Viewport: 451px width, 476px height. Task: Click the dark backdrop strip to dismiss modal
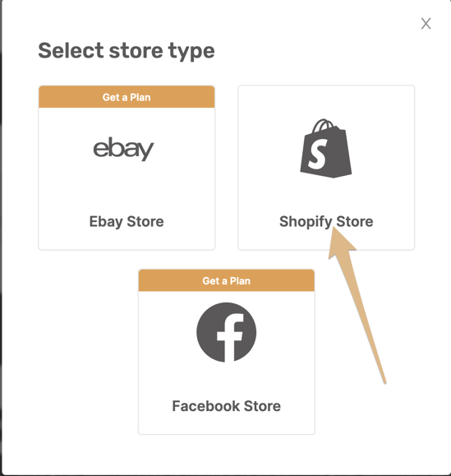[1, 238]
